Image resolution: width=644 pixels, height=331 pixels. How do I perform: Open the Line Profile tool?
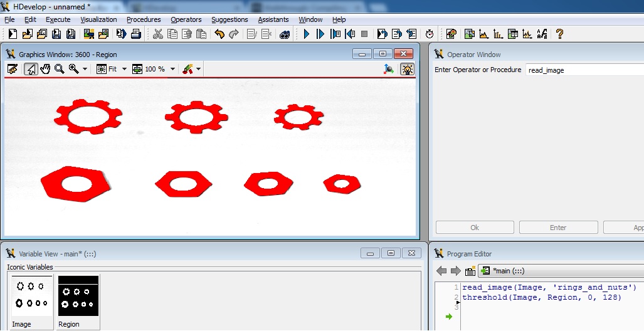[x=527, y=34]
